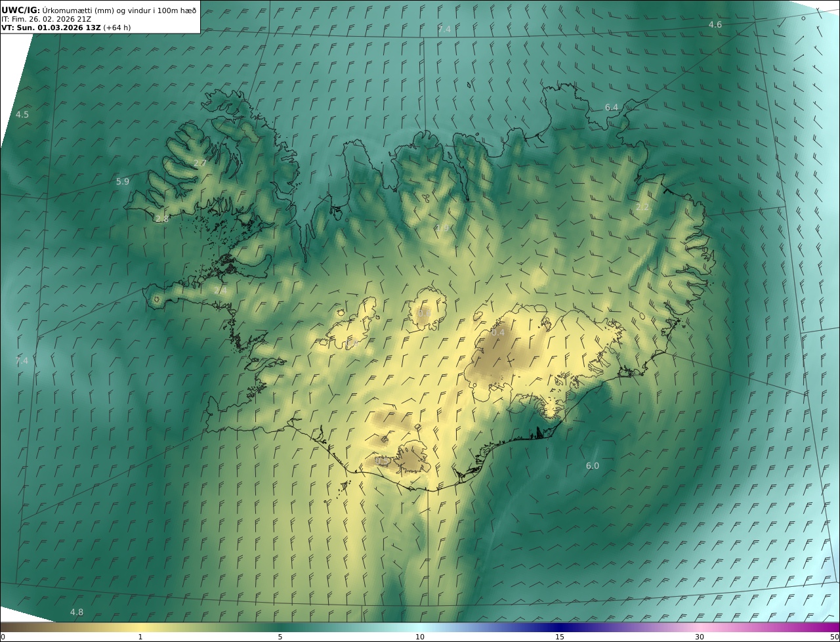Click the 2.7 value in the Westfjords
Screen dimensions: 840x642
[x=199, y=163]
